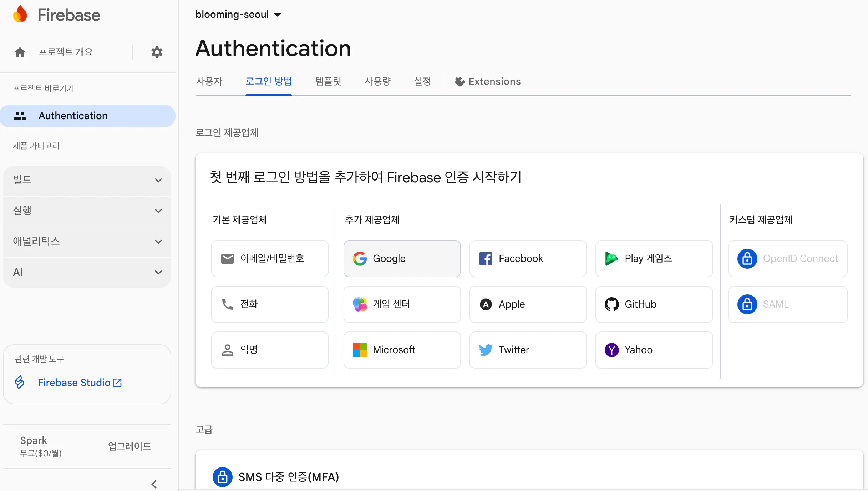The height and width of the screenshot is (491, 868).
Task: Select the Twitter provider option
Action: point(528,350)
